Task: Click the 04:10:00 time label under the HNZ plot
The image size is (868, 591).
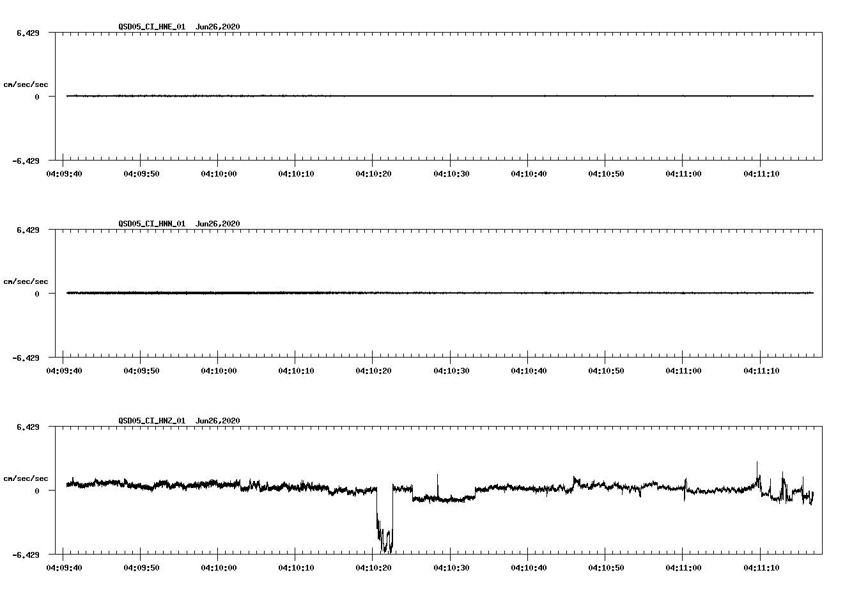Action: click(218, 568)
